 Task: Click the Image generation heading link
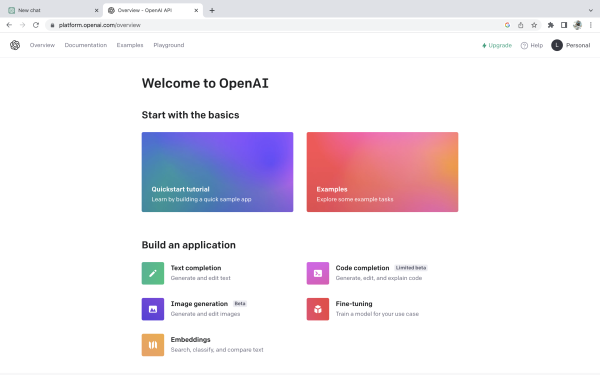click(199, 304)
